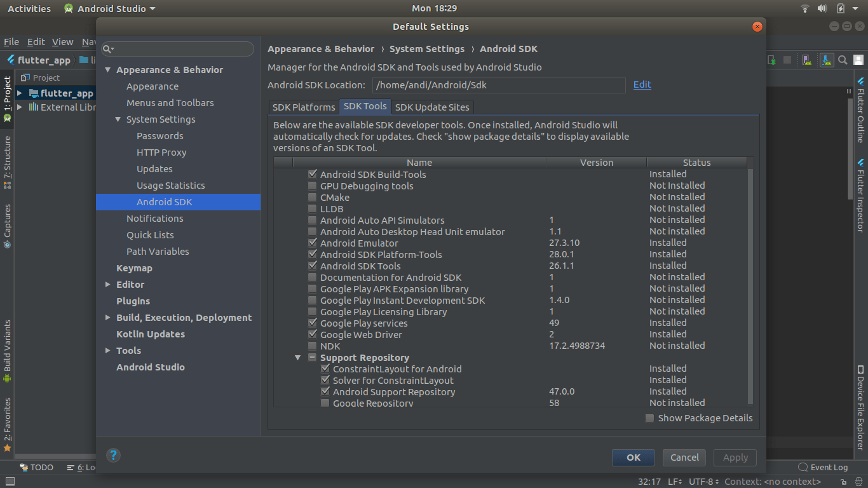The width and height of the screenshot is (868, 488).
Task: Select HTTP Proxy settings item
Action: (161, 152)
